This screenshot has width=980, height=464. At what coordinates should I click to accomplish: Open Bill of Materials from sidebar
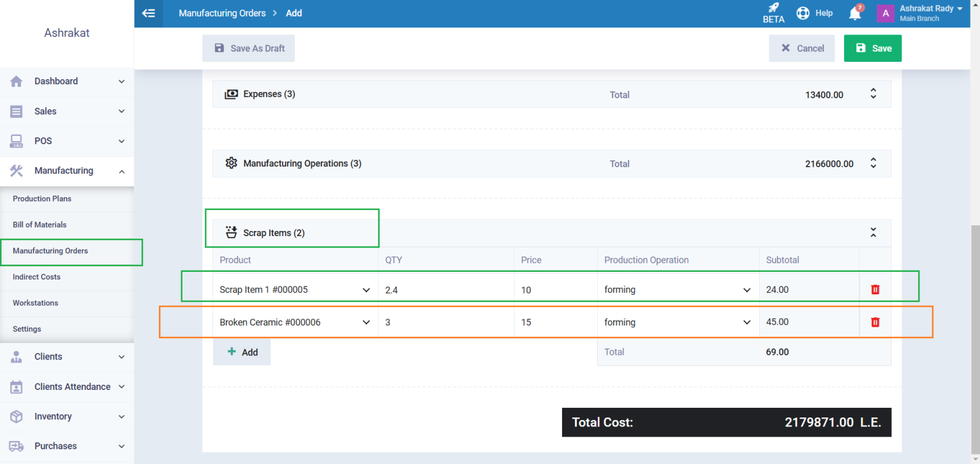tap(40, 225)
